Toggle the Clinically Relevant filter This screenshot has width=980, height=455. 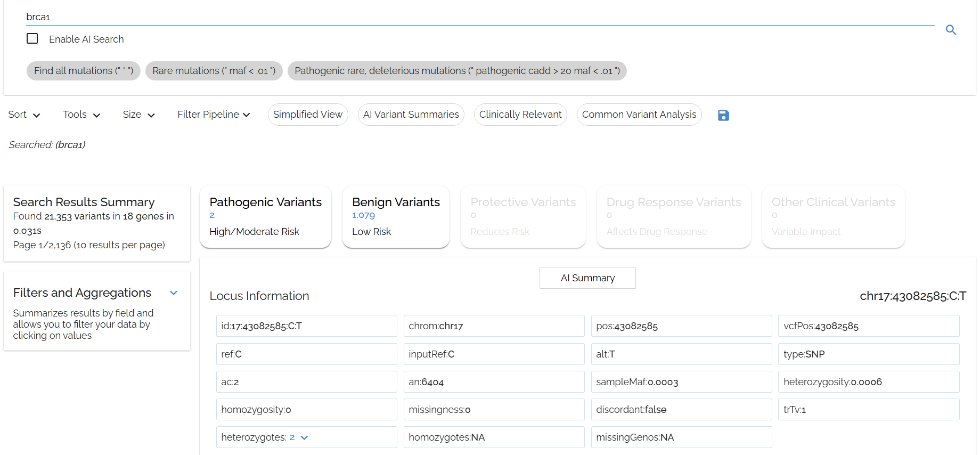520,115
